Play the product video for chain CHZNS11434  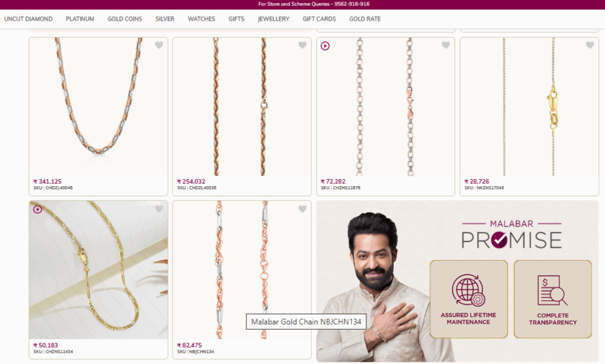pyautogui.click(x=37, y=209)
